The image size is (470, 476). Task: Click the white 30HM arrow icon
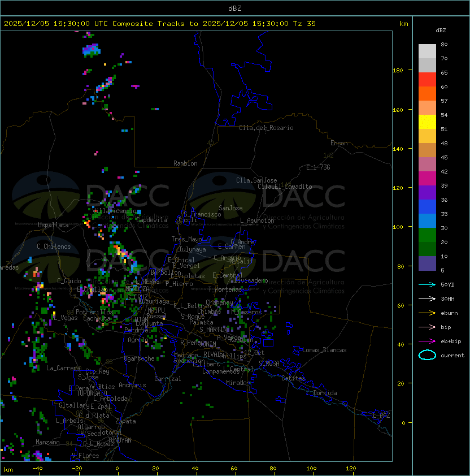pyautogui.click(x=427, y=298)
